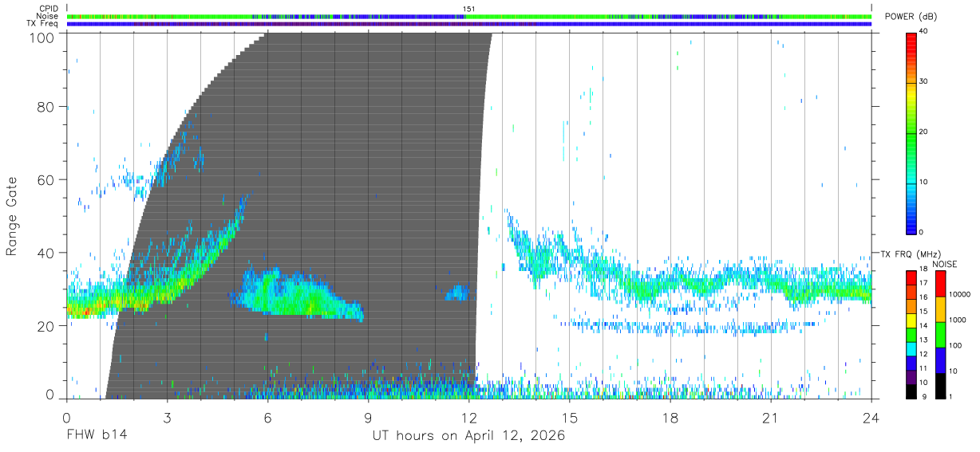Viewport: 980px width, 452px height.
Task: Click the noise color bar legend
Action: [939, 335]
